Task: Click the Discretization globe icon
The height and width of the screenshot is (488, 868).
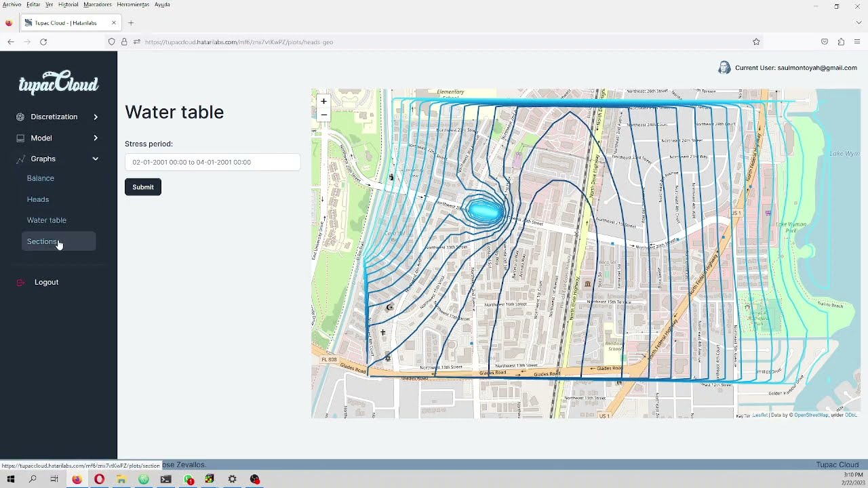Action: (x=20, y=117)
